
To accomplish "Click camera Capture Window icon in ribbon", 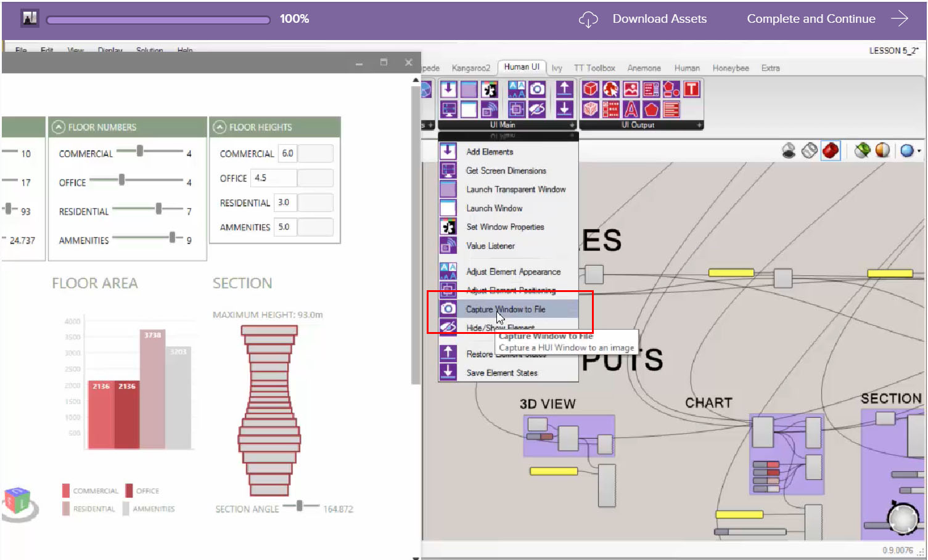I will [x=537, y=89].
